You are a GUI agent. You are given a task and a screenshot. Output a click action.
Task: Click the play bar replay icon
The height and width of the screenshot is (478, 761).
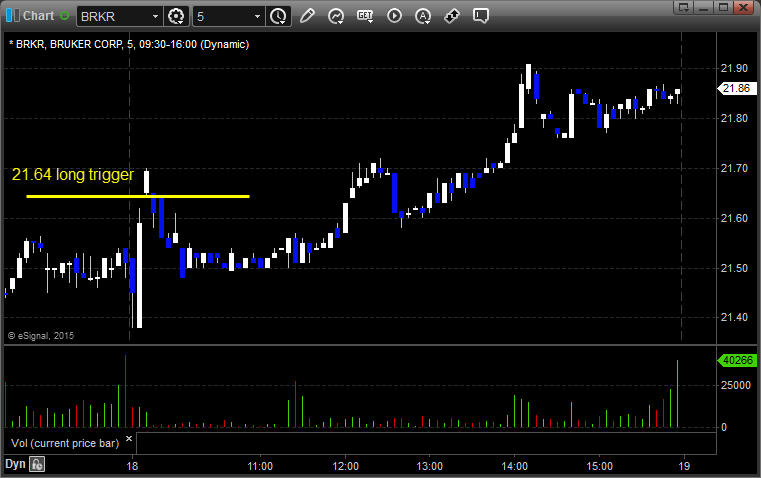394,16
